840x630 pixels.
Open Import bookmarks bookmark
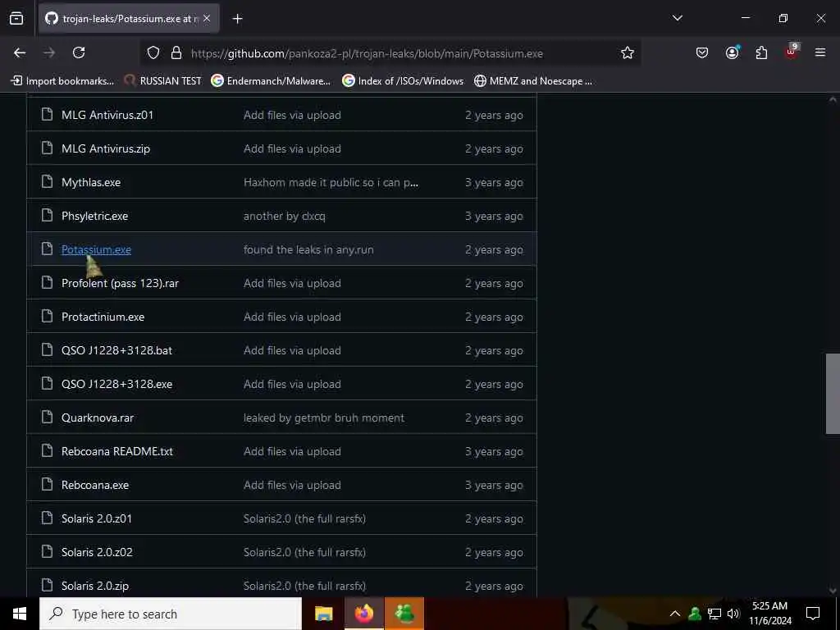click(62, 81)
